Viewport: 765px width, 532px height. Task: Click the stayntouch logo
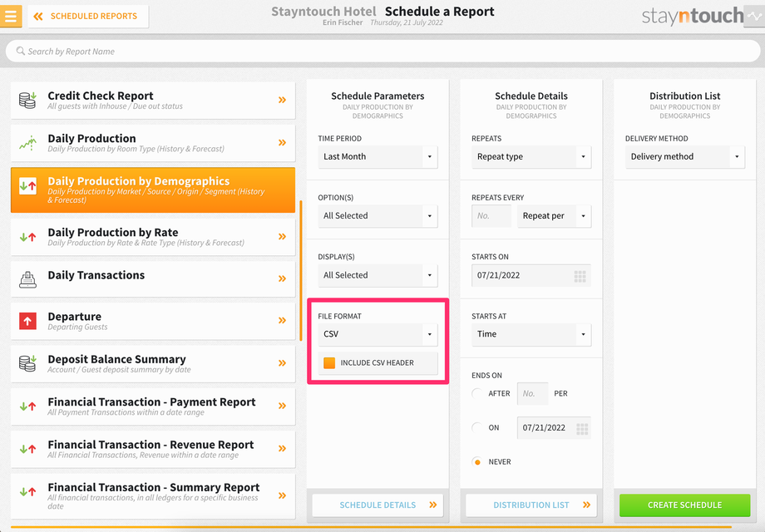[x=693, y=16]
